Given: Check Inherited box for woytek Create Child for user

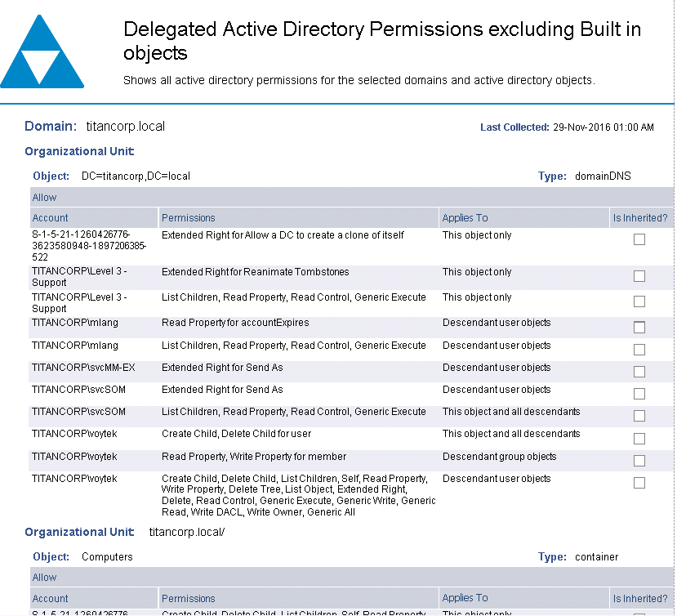Looking at the screenshot, I should click(x=639, y=439).
